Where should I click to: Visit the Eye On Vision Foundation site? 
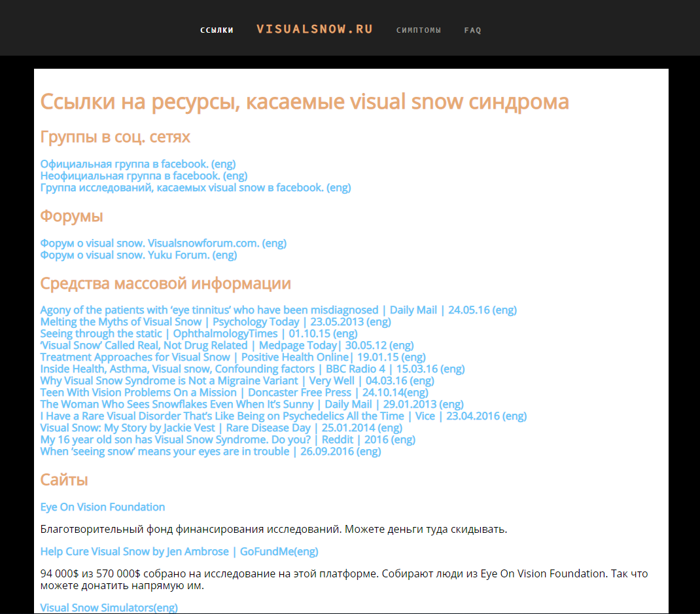click(103, 507)
